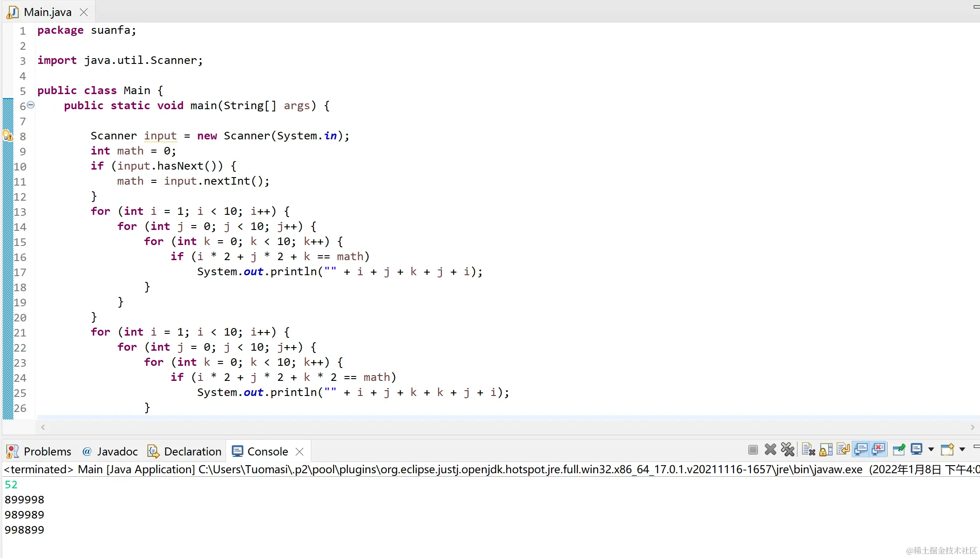The image size is (980, 558).
Task: Toggle the Word Wrap console button
Action: click(843, 450)
